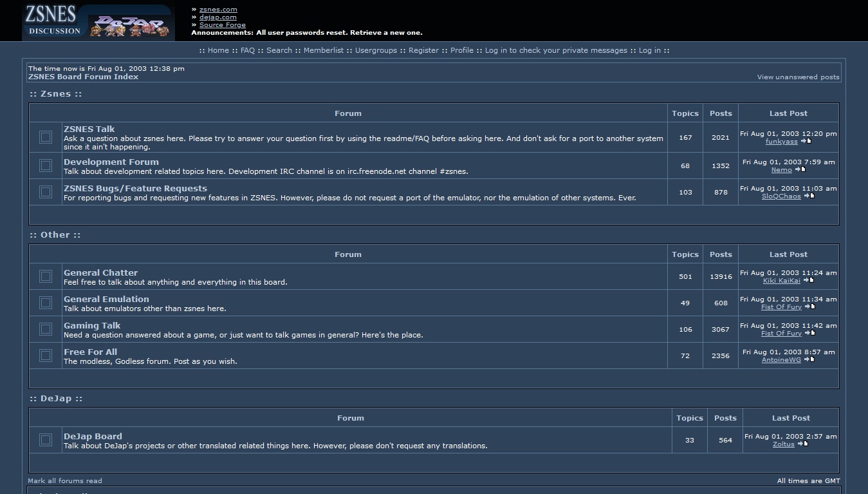The width and height of the screenshot is (868, 494).
Task: Open the dejap.com link
Action: (x=218, y=17)
